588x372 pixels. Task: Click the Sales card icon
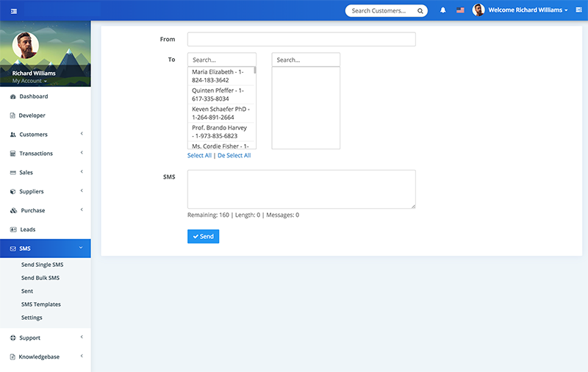point(12,173)
